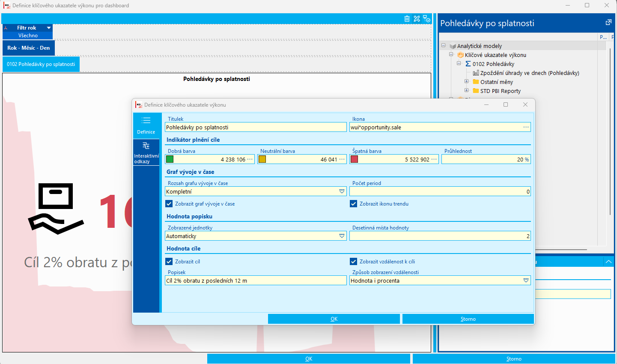Viewport: 617px width, 364px height.
Task: Switch to Interaktivní odkazy sidebar tab
Action: [x=146, y=152]
